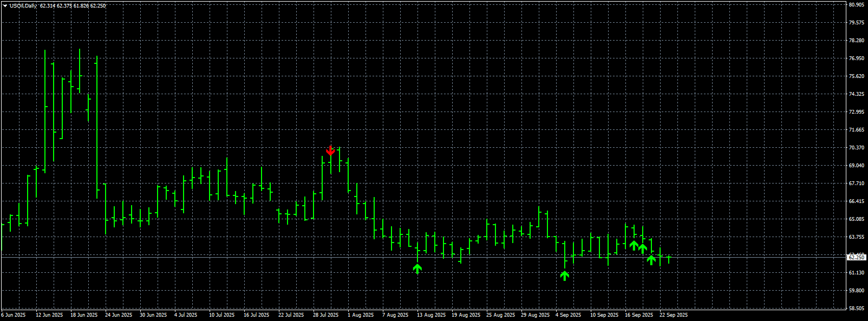Click the 16 Sep 2025 date label
This screenshot has width=868, height=321.
[x=639, y=315]
